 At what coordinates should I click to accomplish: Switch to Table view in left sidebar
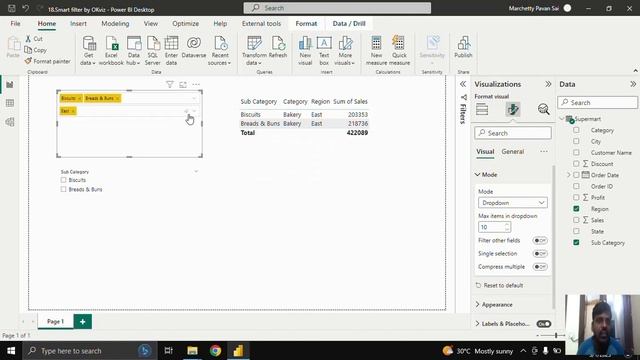tap(10, 103)
